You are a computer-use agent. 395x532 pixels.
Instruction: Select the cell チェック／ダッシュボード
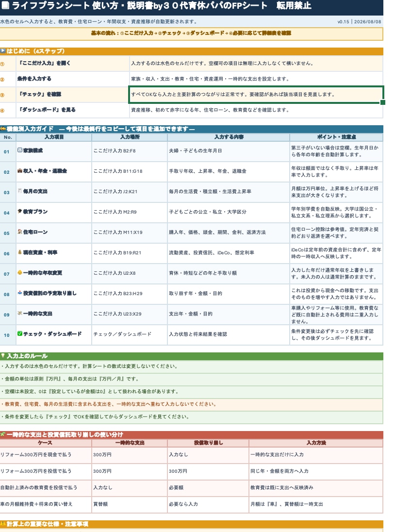(x=130, y=334)
